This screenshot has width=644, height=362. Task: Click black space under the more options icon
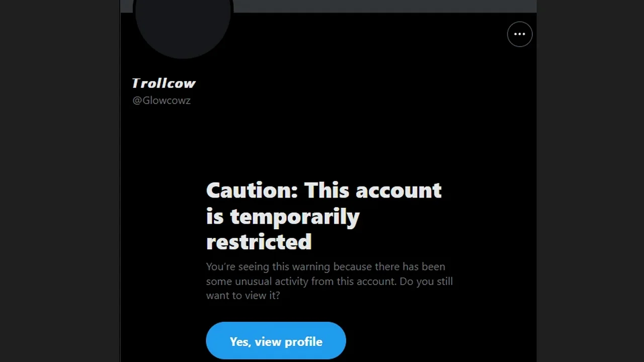[x=520, y=80]
